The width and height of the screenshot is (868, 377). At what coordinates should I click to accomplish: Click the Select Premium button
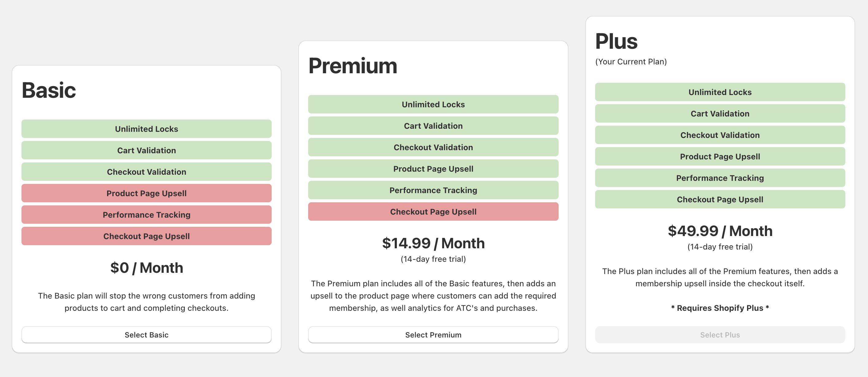(433, 335)
